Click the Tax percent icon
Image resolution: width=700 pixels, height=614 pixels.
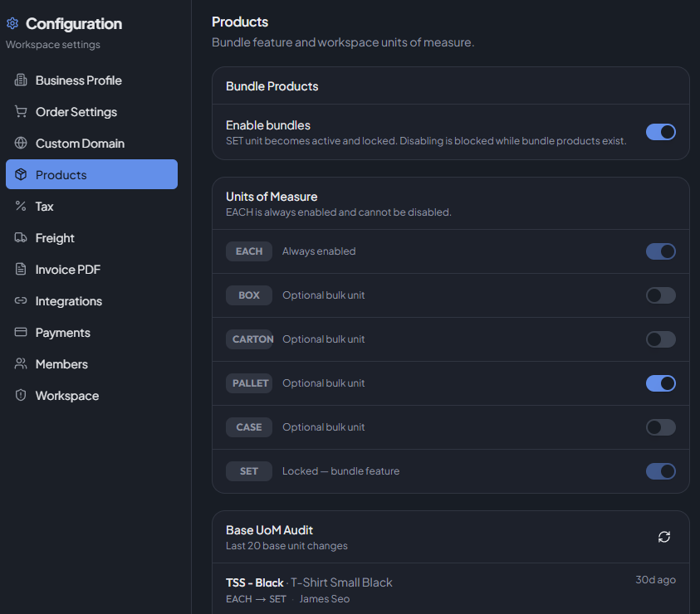[x=21, y=206]
